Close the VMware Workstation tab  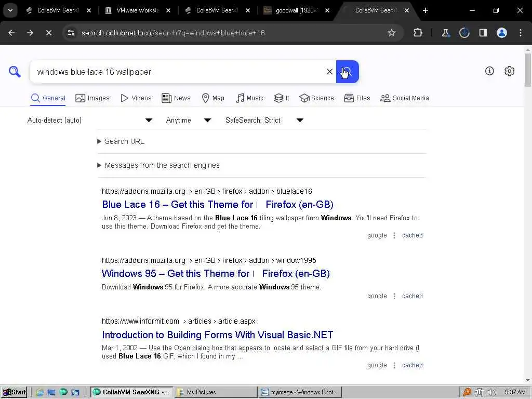168,10
